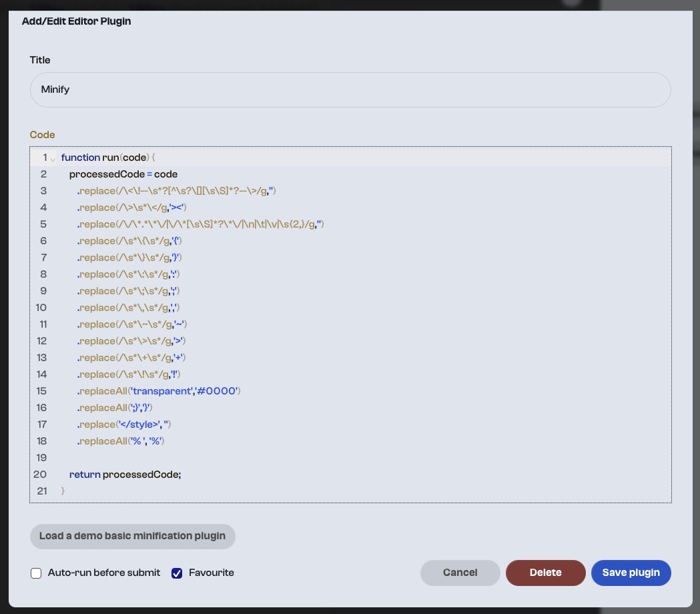The image size is (700, 614).
Task: Click the Code label above editor
Action: coord(43,135)
